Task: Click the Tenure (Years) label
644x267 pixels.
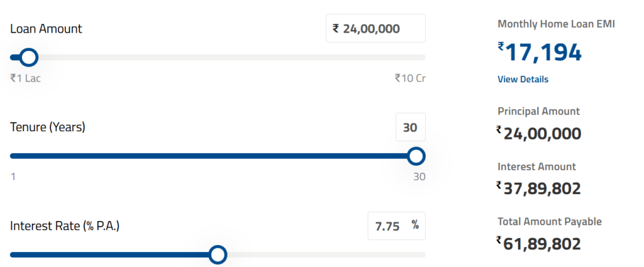Action: pos(48,128)
